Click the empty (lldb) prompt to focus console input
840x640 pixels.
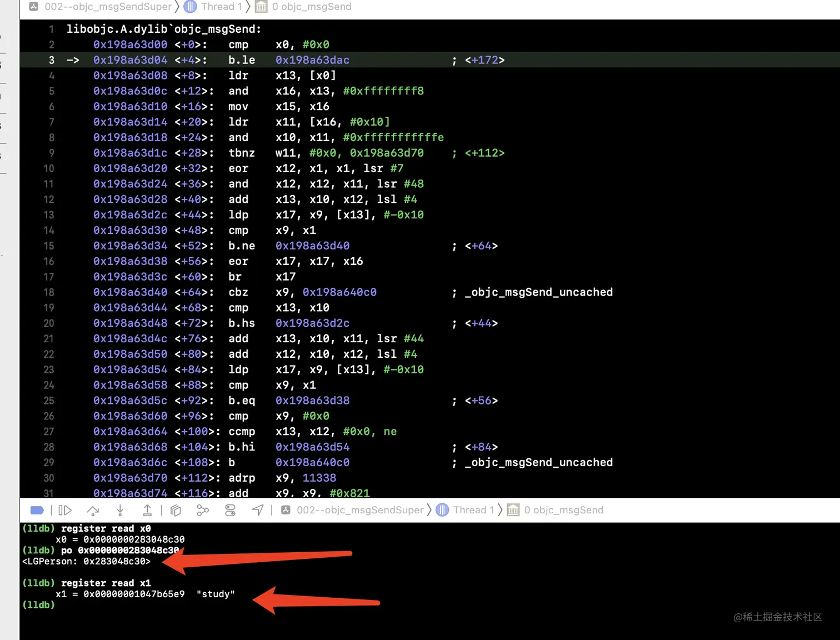[x=38, y=604]
